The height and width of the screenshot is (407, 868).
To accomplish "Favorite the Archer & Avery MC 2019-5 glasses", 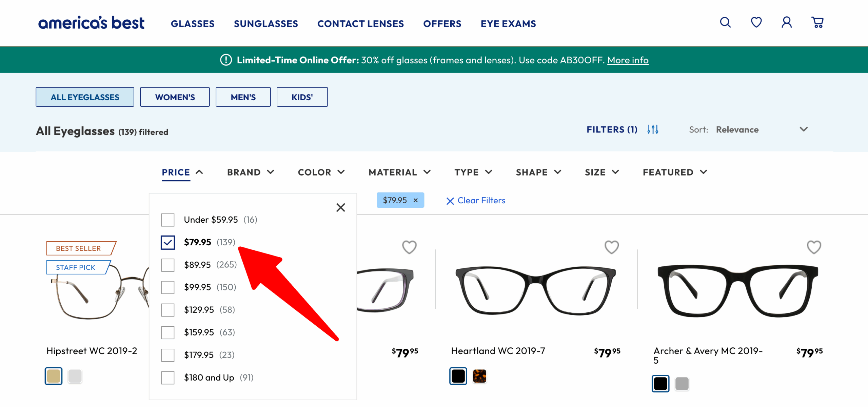I will coord(814,247).
